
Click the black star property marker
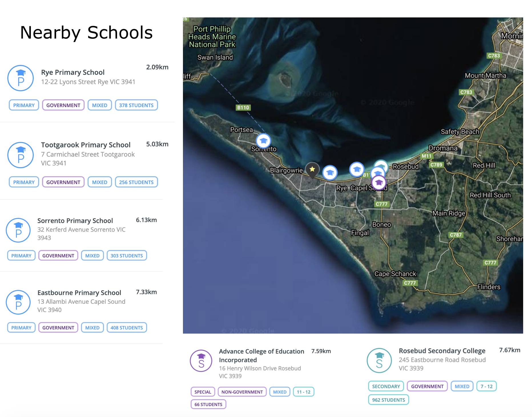[312, 169]
